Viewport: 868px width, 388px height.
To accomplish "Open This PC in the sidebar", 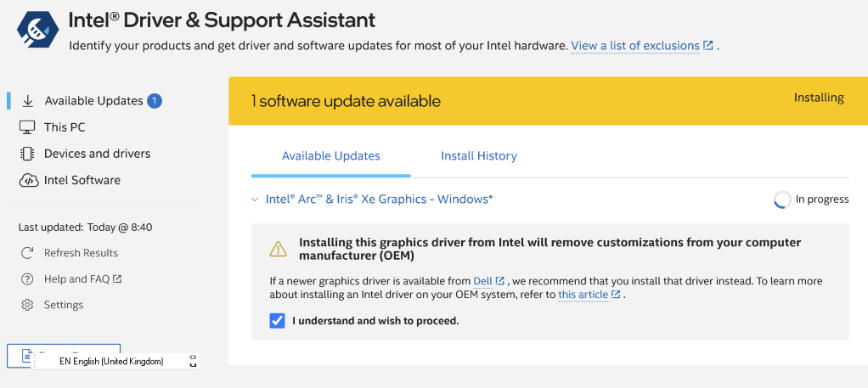I will pos(65,127).
